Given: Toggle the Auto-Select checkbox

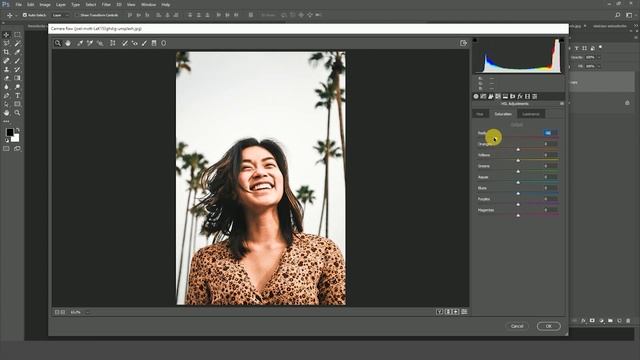Looking at the screenshot, I should tap(25, 15).
